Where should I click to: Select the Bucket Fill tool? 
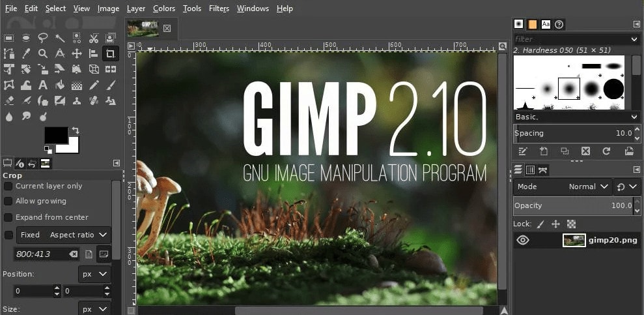click(x=60, y=85)
